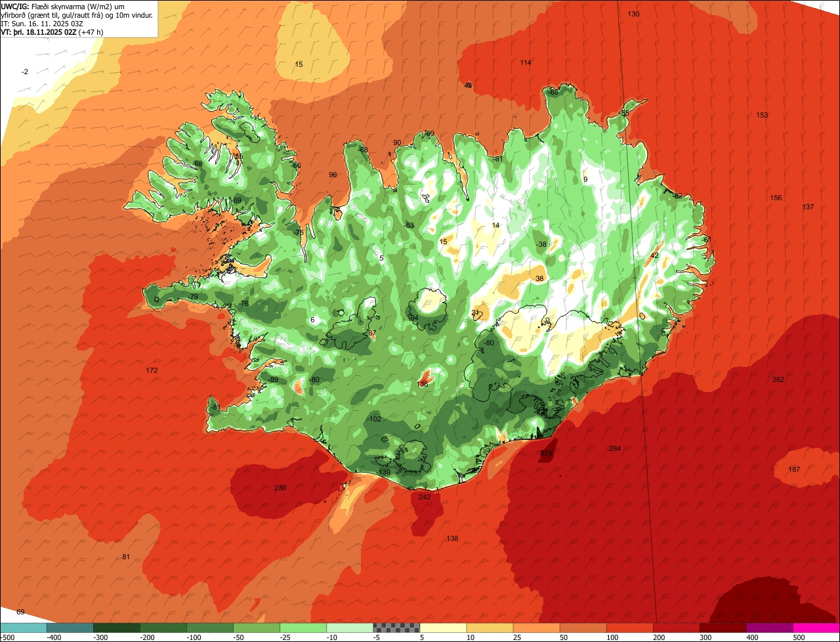The image size is (840, 642).
Task: Click the legend label '500'
Action: [799, 637]
